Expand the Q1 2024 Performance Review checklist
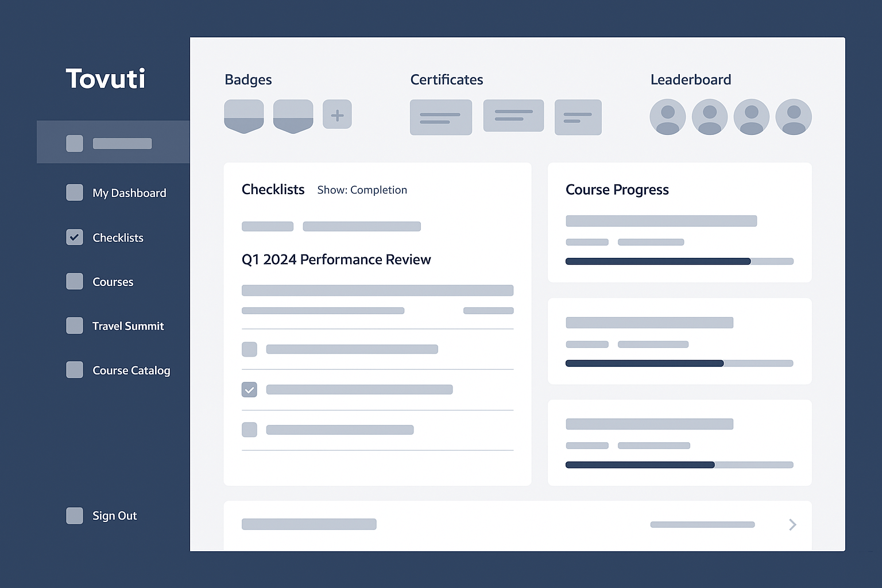 pos(336,260)
